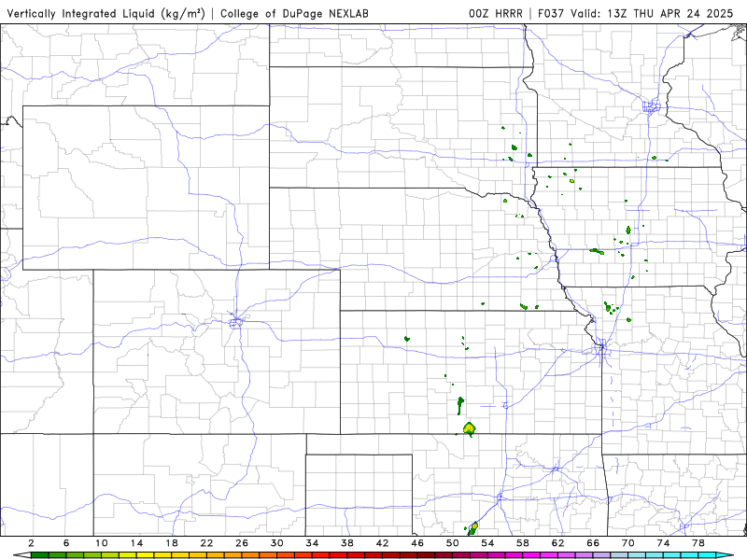
Task: Click the 'College of DuPage NEXLAB' label
Action: pyautogui.click(x=294, y=13)
